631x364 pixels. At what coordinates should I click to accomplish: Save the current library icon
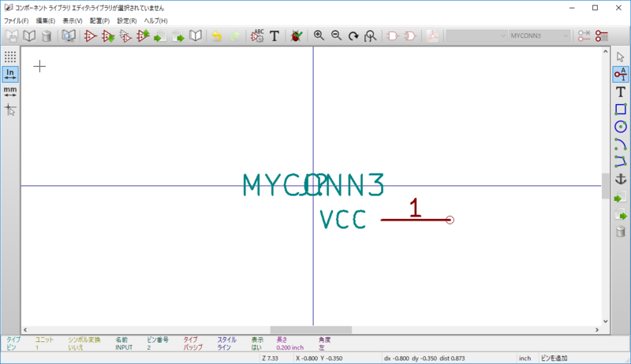(12, 36)
